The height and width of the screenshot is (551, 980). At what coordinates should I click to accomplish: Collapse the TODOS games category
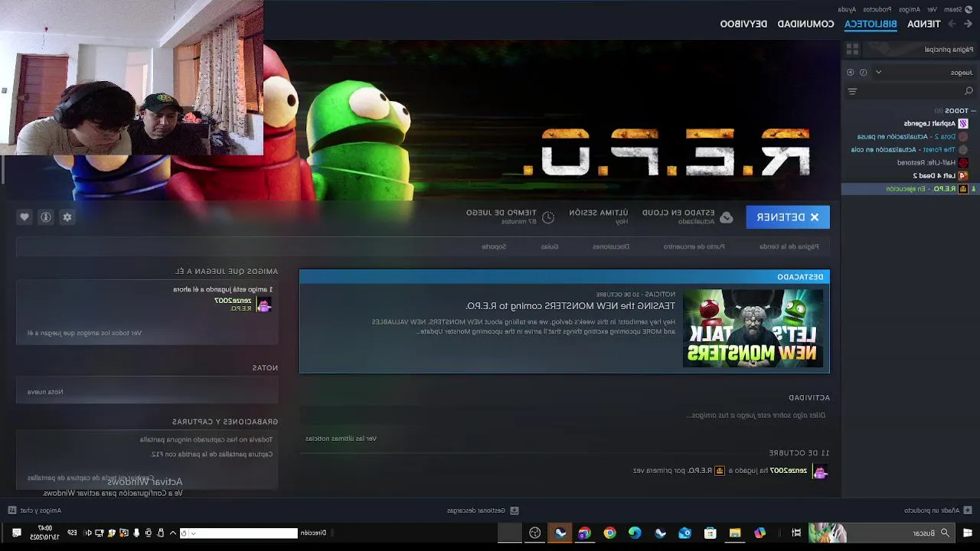[973, 111]
